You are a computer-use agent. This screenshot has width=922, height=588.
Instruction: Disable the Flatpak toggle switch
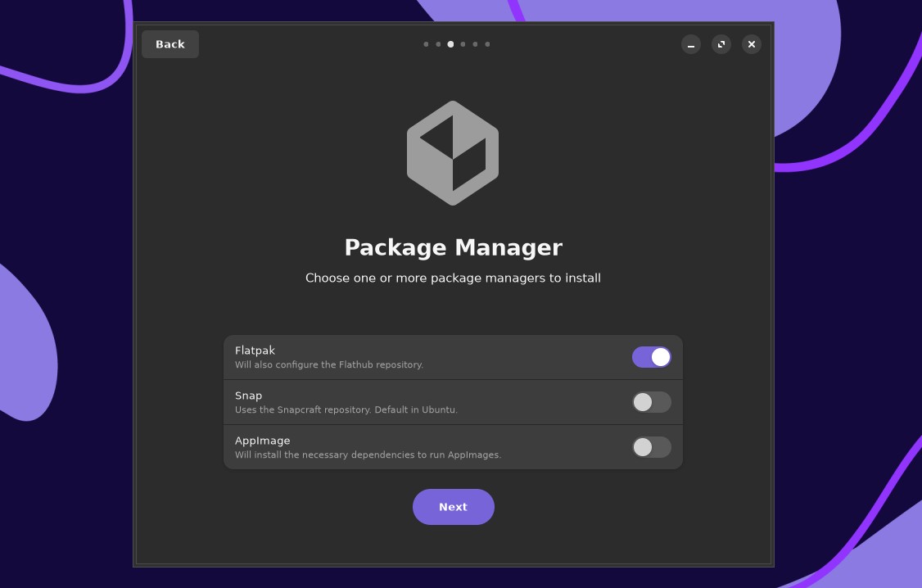click(x=652, y=357)
